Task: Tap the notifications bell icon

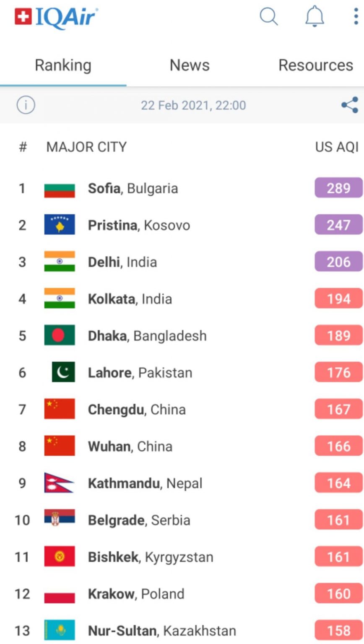Action: tap(314, 17)
